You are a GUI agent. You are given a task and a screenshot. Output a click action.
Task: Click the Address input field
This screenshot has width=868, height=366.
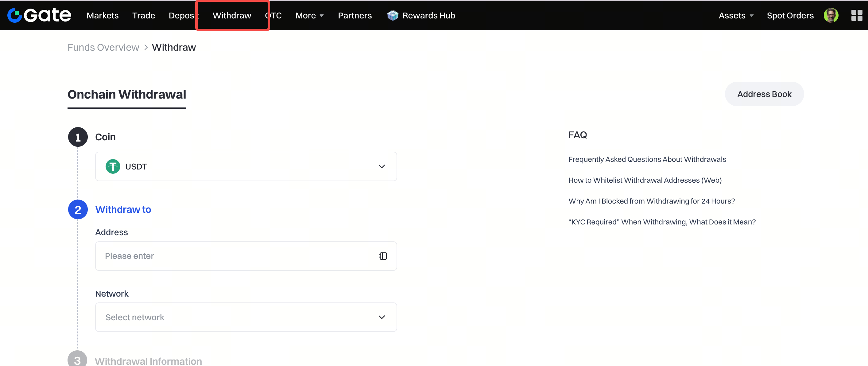point(246,256)
